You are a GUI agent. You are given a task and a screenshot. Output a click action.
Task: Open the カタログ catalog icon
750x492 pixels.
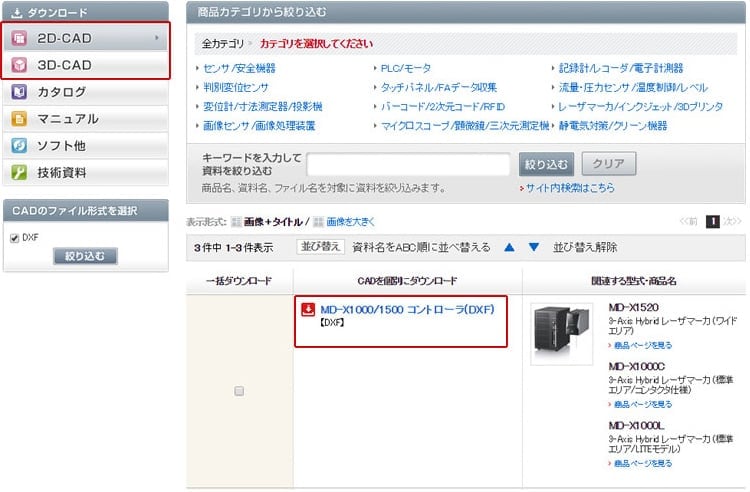click(19, 92)
